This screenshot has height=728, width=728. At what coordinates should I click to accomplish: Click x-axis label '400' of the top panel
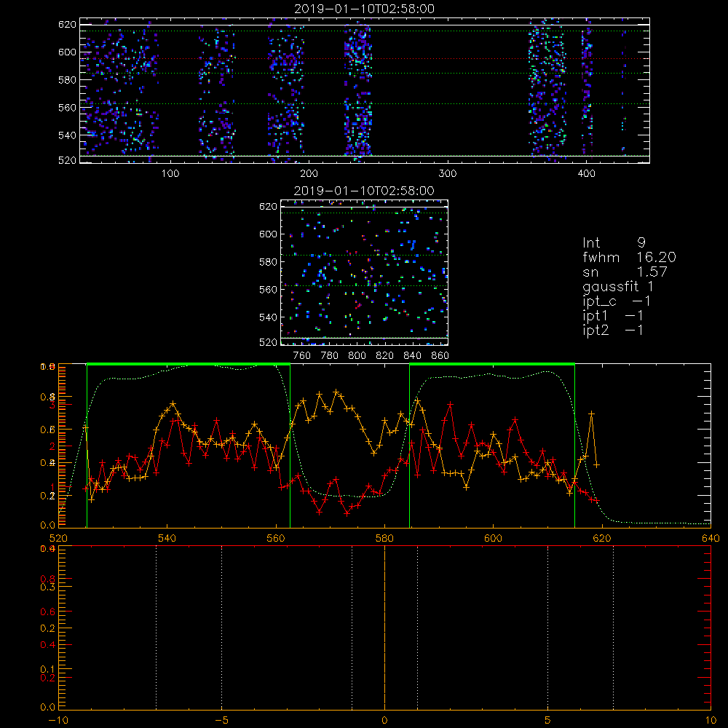point(586,174)
